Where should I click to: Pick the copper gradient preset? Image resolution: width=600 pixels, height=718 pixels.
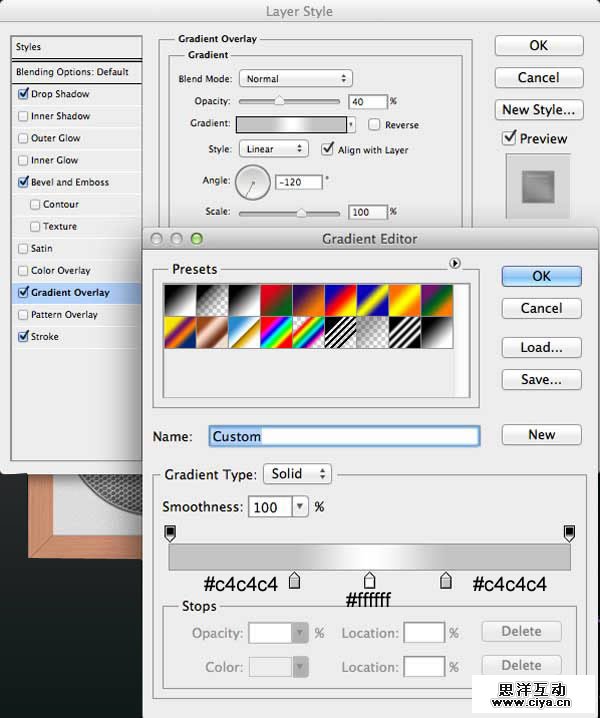click(x=212, y=332)
